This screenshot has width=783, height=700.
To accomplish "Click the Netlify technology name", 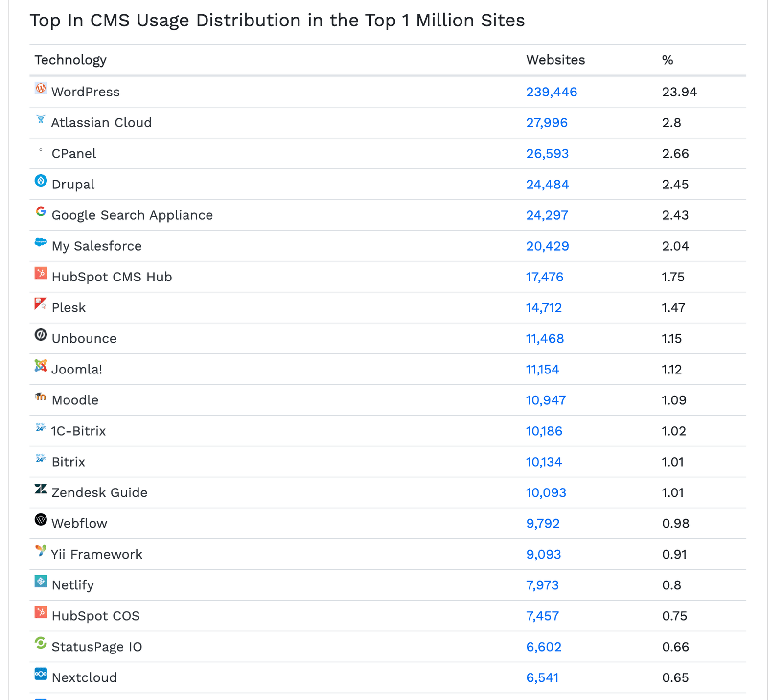I will pyautogui.click(x=73, y=585).
